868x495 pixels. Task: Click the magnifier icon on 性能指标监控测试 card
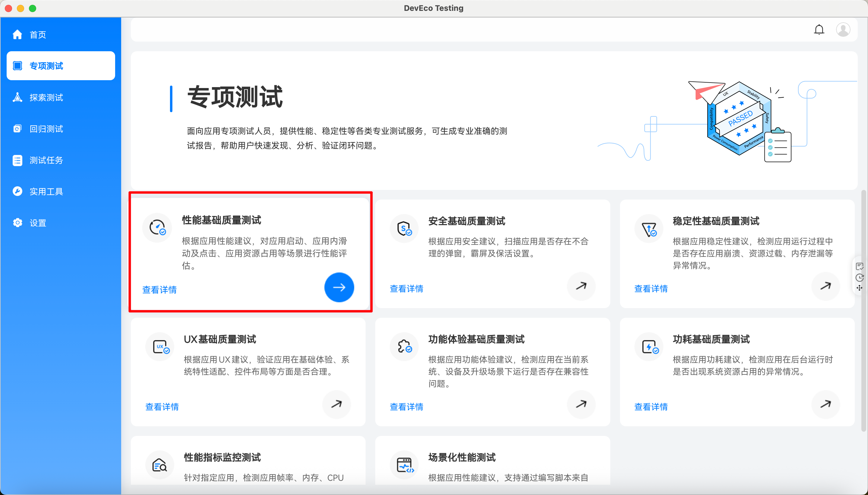(x=160, y=465)
